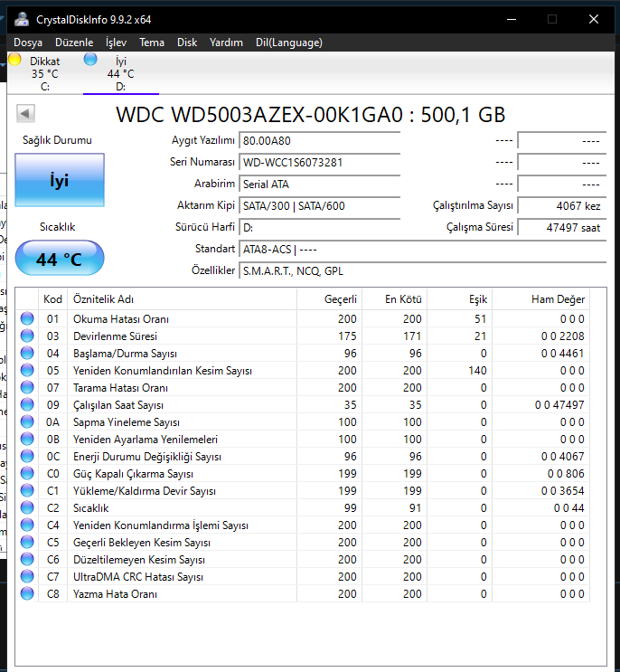The width and height of the screenshot is (620, 672).
Task: Select the UltraDMA CRC Hatası Sayısı attribute name
Action: click(138, 577)
